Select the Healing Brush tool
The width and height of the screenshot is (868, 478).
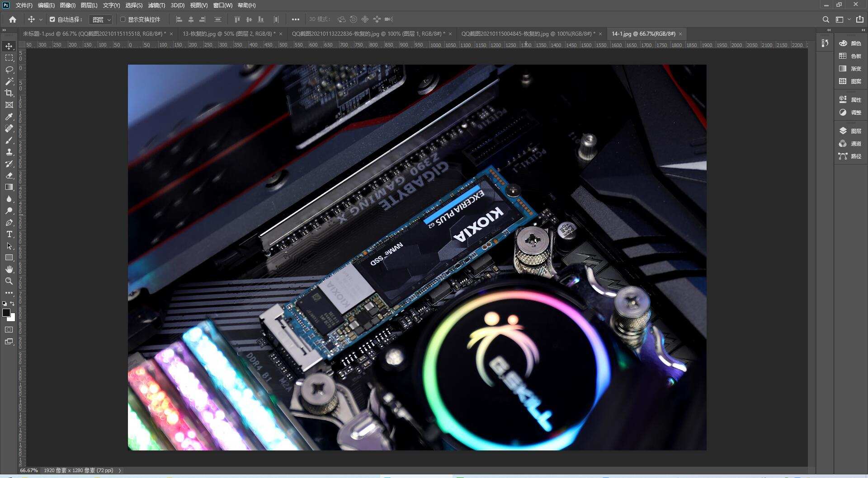[9, 128]
